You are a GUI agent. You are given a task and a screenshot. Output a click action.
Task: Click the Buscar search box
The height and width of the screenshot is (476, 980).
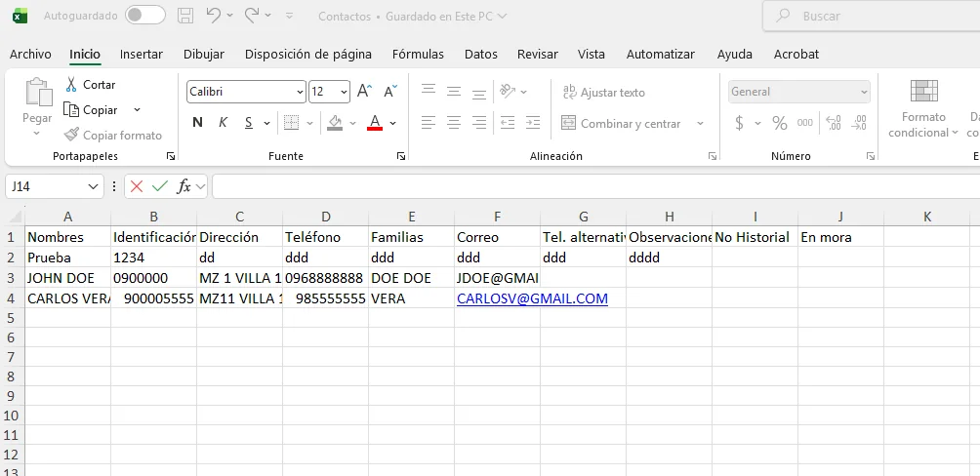coord(872,17)
